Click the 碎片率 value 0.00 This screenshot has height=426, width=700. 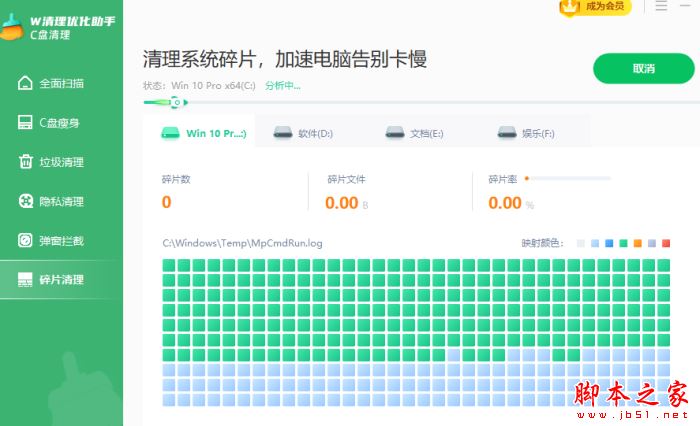tap(505, 203)
